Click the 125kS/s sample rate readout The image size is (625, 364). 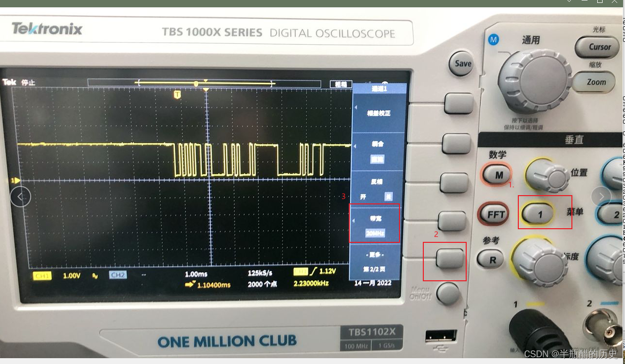261,273
